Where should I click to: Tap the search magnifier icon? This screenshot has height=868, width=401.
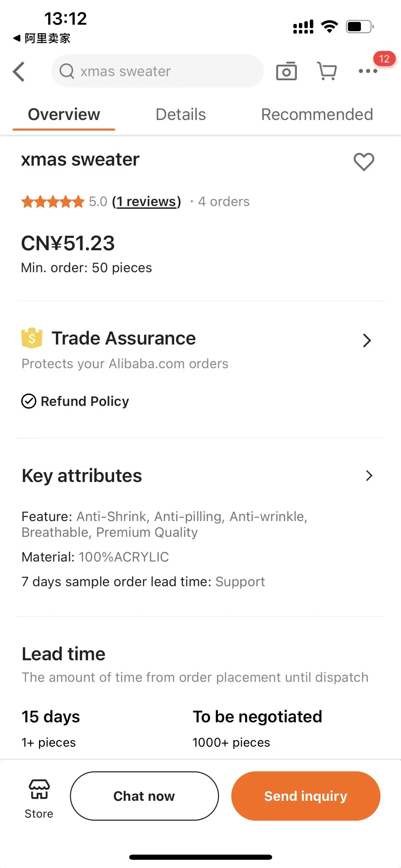(67, 71)
